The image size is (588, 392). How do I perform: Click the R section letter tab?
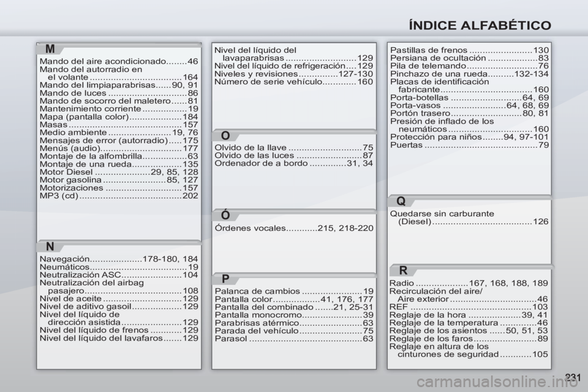pos(402,270)
